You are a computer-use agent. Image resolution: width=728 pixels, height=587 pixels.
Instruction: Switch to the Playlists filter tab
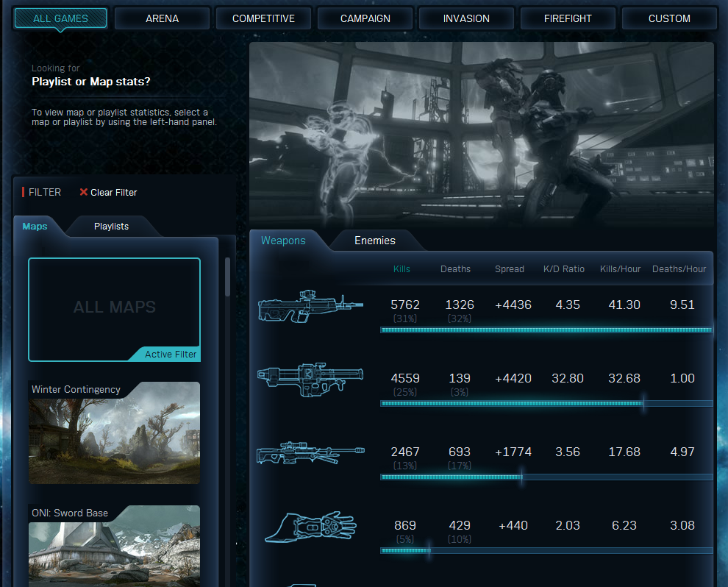point(112,226)
